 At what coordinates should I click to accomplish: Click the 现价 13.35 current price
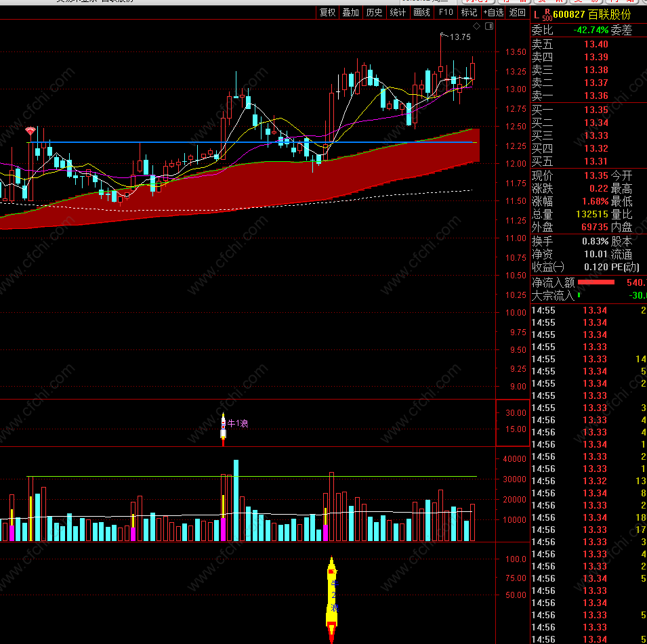[596, 176]
